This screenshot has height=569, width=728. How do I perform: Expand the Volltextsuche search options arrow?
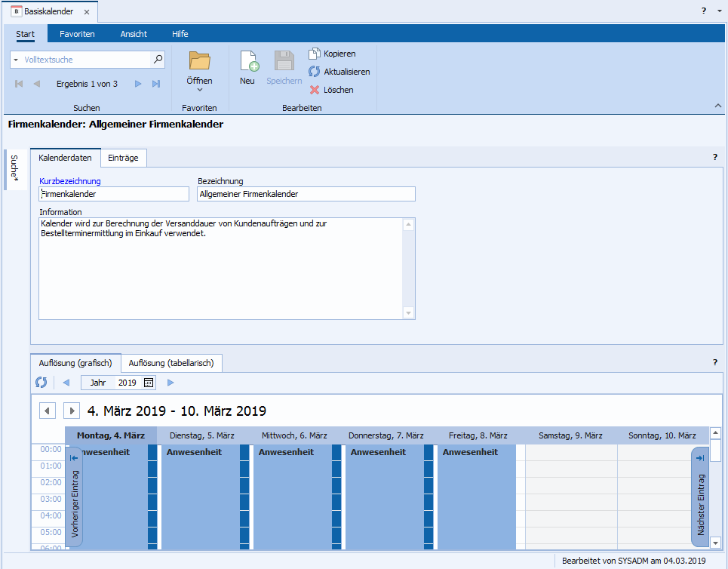click(16, 60)
